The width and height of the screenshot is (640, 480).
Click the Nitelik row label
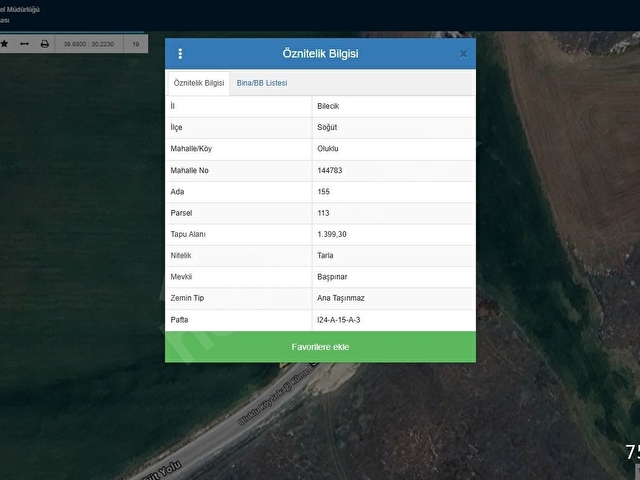[181, 256]
